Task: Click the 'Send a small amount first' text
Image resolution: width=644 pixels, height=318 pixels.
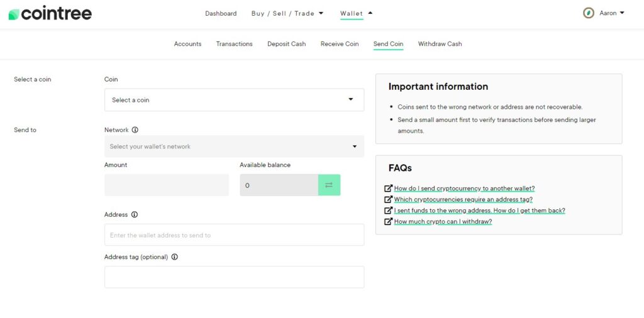Action: (497, 125)
